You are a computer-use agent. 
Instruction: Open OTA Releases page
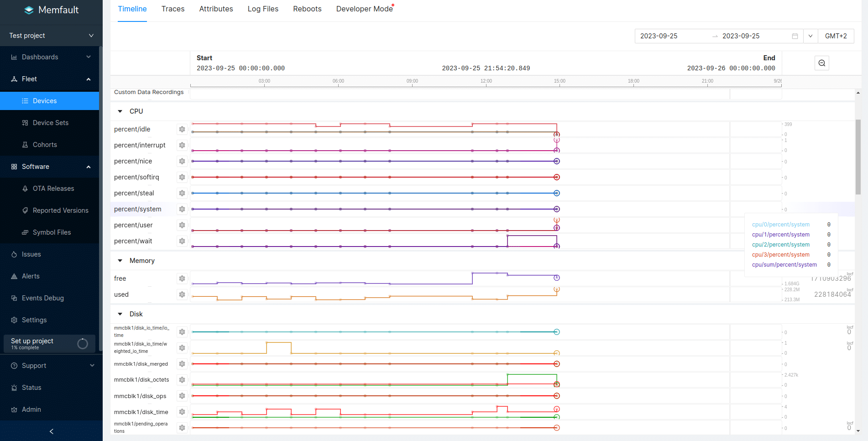click(x=49, y=189)
